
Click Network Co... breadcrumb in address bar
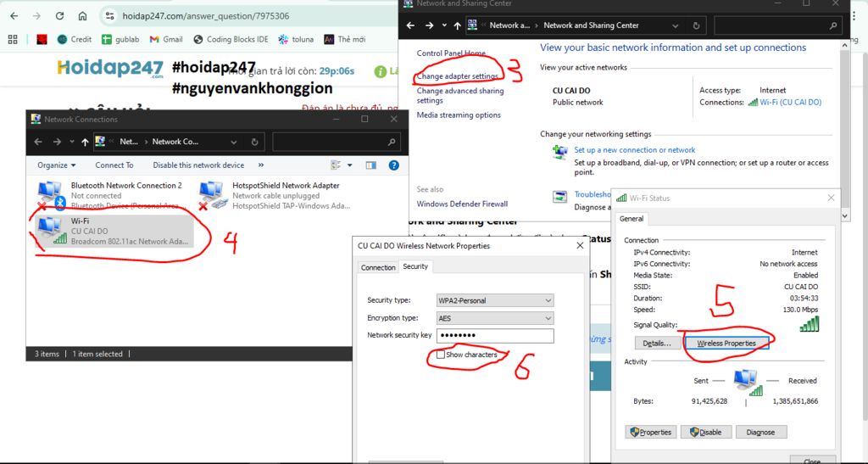175,142
